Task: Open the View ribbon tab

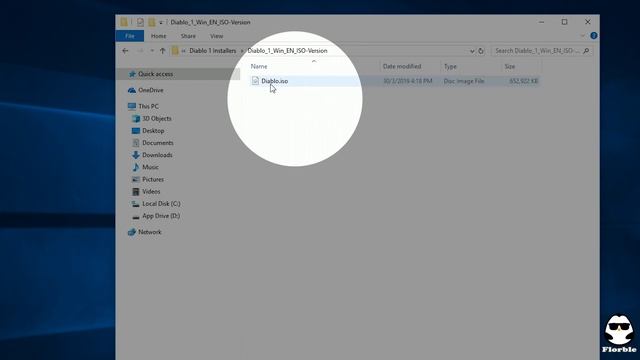Action: point(216,36)
